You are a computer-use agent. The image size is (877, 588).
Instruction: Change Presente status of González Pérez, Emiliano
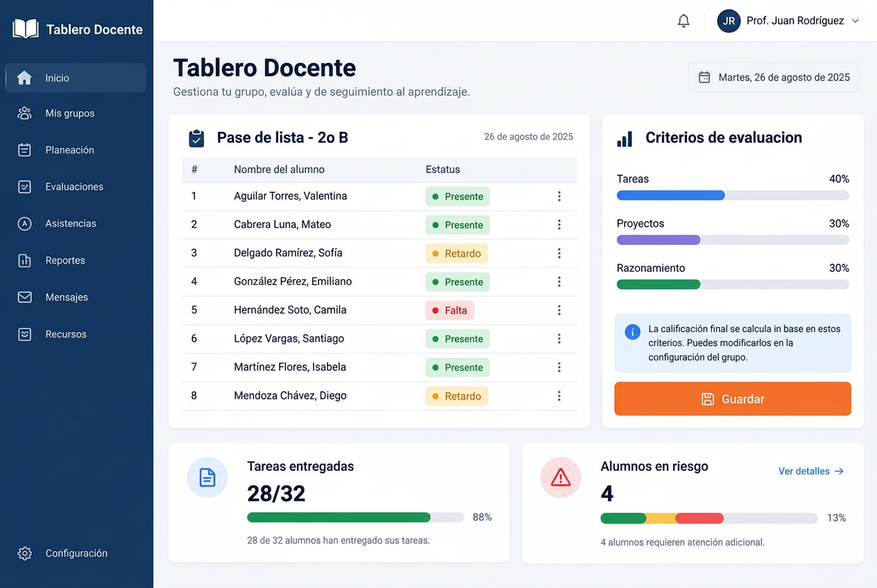click(x=457, y=282)
